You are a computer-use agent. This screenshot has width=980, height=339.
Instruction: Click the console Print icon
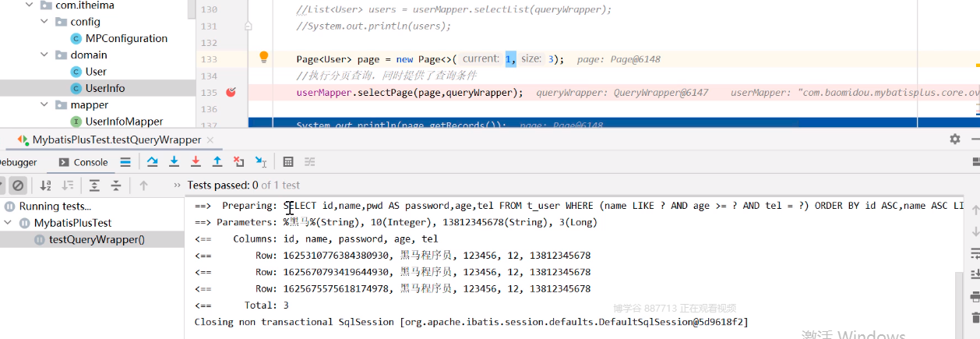click(x=975, y=296)
